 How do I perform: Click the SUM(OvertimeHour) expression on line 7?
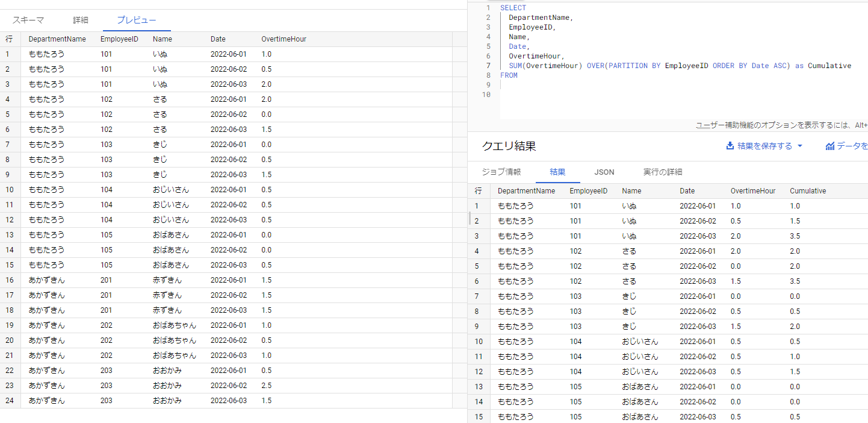(x=545, y=66)
